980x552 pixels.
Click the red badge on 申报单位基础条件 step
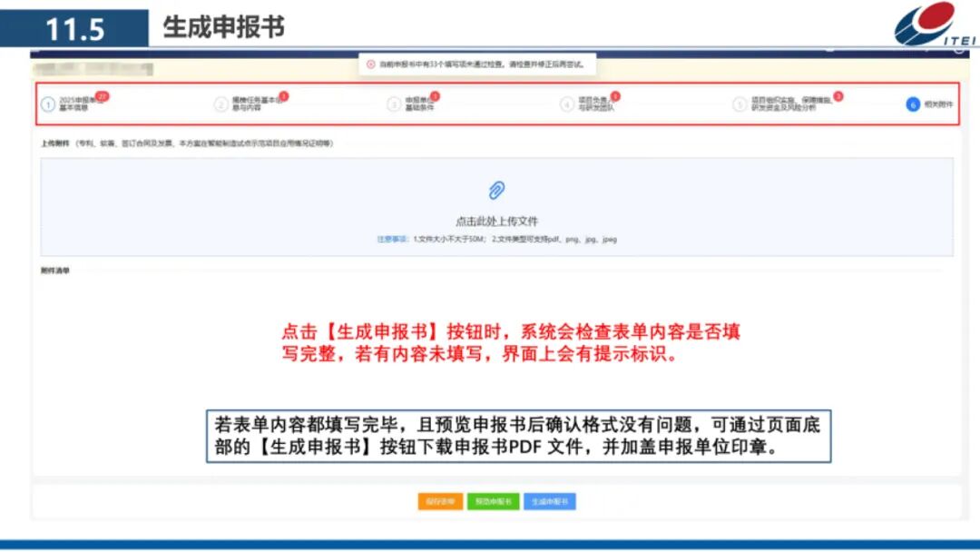[436, 94]
